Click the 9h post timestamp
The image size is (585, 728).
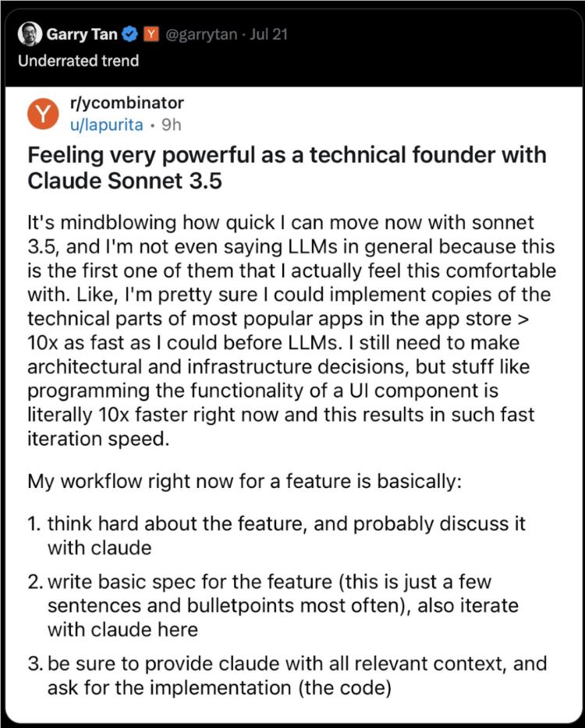pos(171,124)
